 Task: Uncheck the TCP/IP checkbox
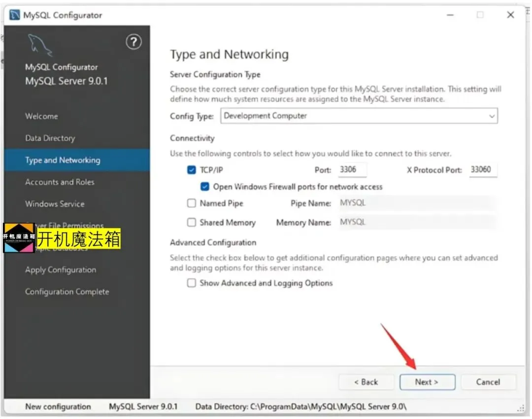pyautogui.click(x=191, y=170)
